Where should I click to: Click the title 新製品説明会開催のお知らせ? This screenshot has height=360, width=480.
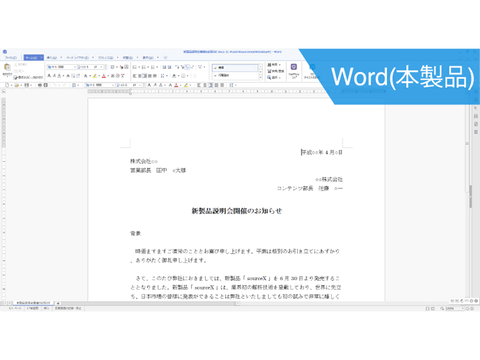(x=237, y=211)
